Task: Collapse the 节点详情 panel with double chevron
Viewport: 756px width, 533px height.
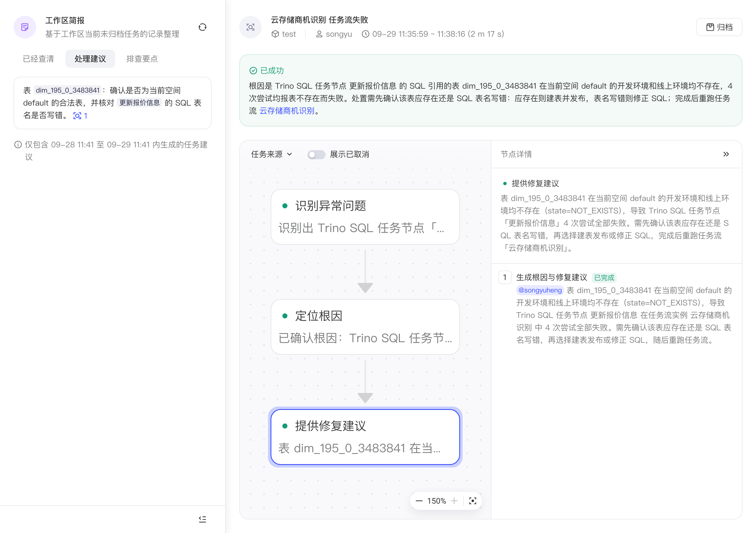Action: click(x=726, y=154)
